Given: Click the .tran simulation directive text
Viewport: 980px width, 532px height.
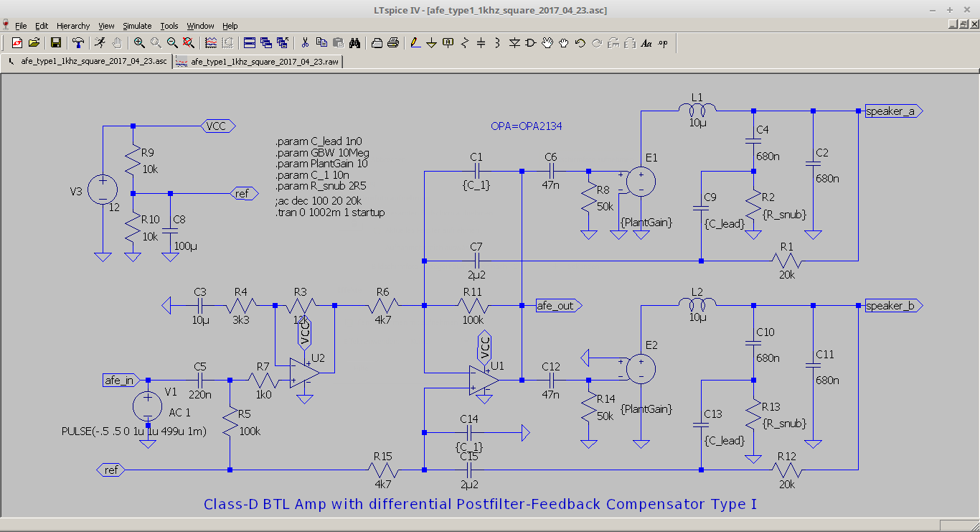Looking at the screenshot, I should (x=330, y=213).
